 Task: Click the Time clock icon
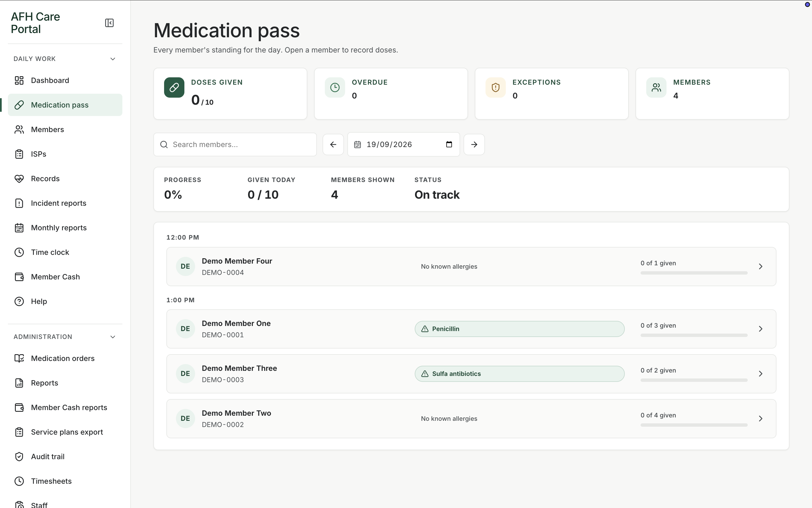(x=19, y=252)
